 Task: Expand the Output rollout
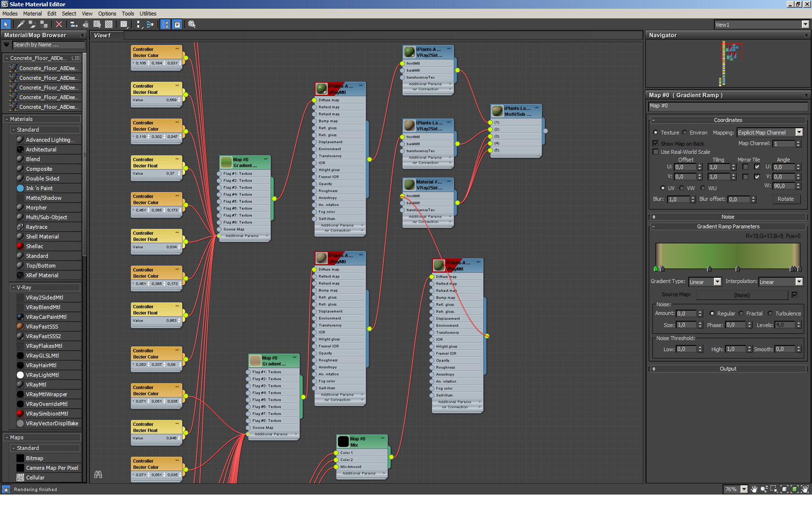(728, 369)
